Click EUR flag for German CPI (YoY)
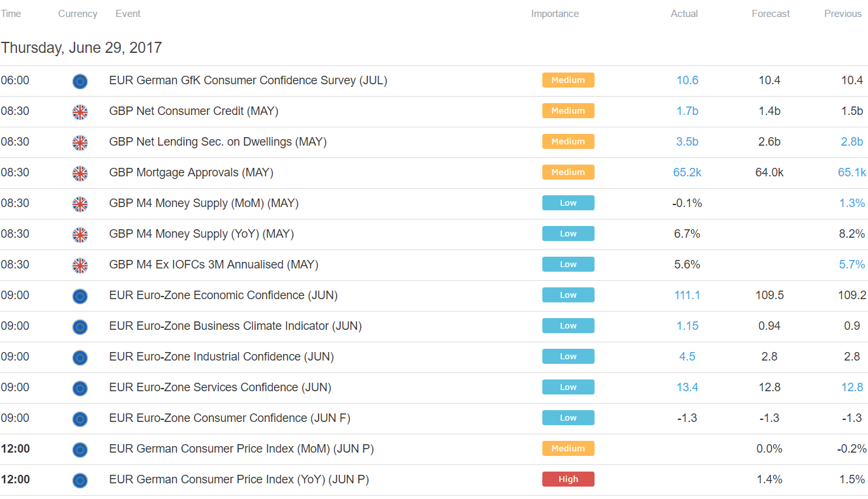Viewport: 868px width, 499px height. pyautogui.click(x=80, y=480)
